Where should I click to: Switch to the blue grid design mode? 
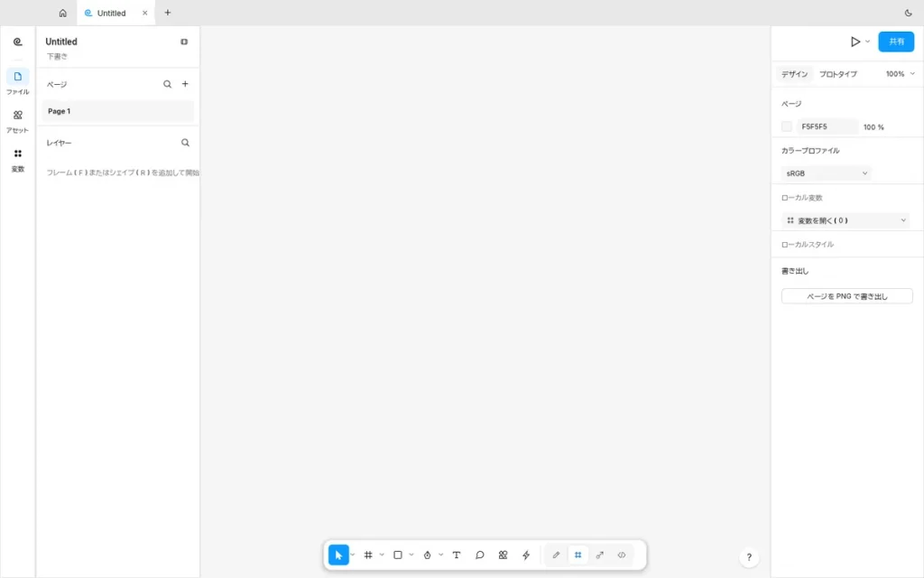pyautogui.click(x=578, y=555)
